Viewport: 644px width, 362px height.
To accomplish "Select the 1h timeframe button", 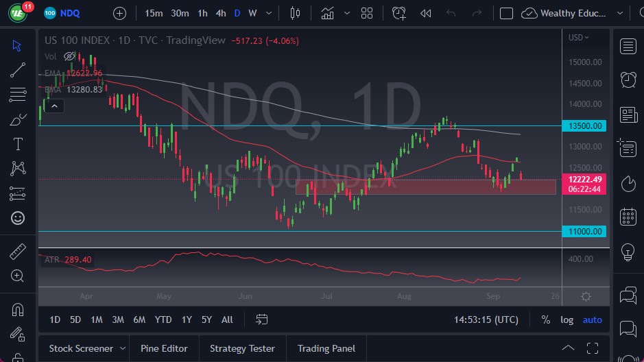I will point(202,13).
